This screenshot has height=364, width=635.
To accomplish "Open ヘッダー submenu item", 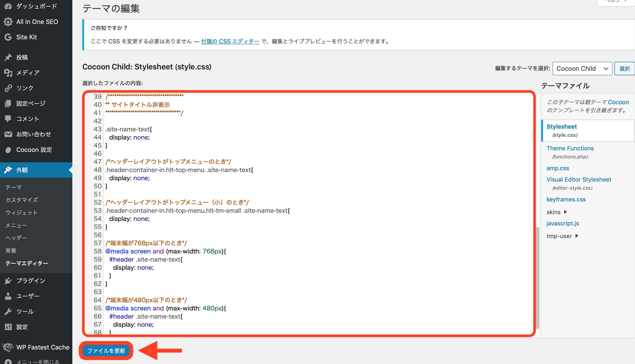I will [x=16, y=238].
